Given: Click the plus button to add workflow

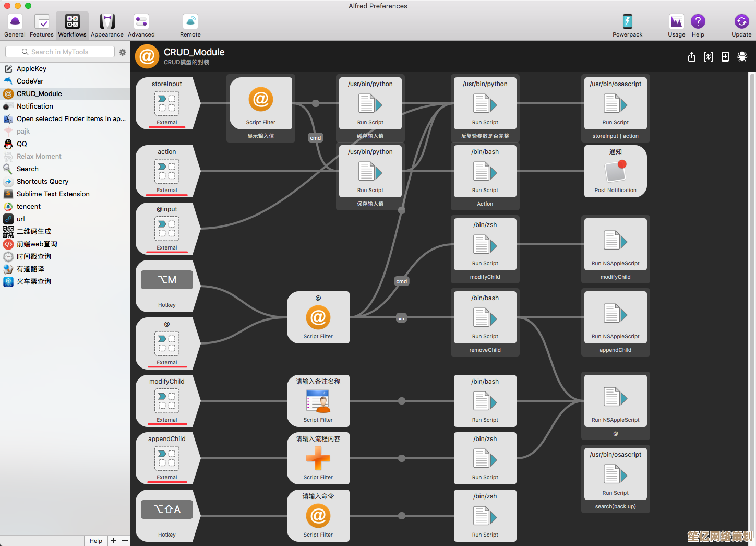Looking at the screenshot, I should pos(113,541).
